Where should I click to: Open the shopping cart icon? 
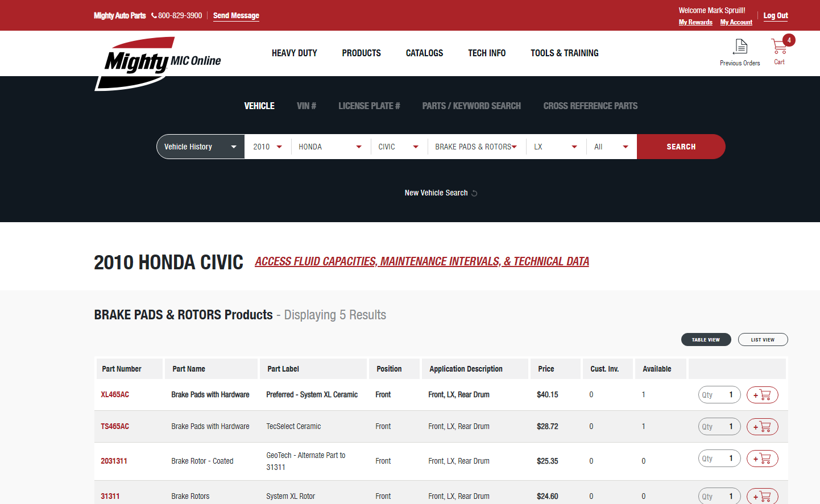[x=779, y=46]
